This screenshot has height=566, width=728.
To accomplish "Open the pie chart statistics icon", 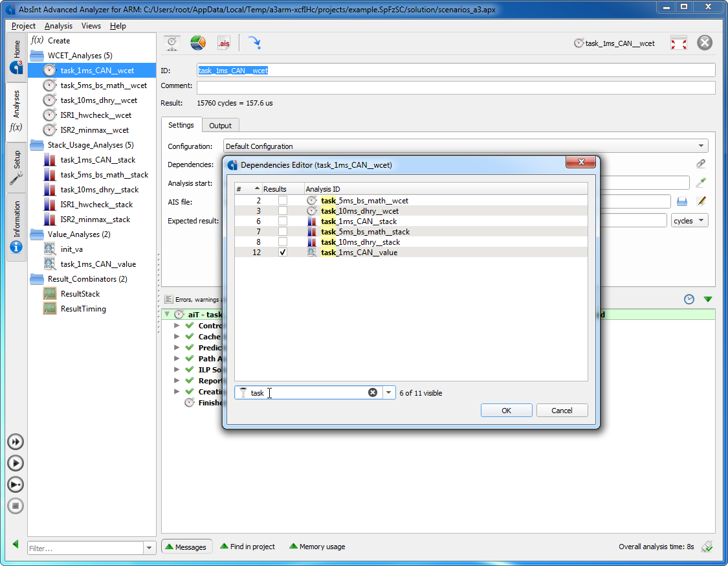I will (198, 43).
